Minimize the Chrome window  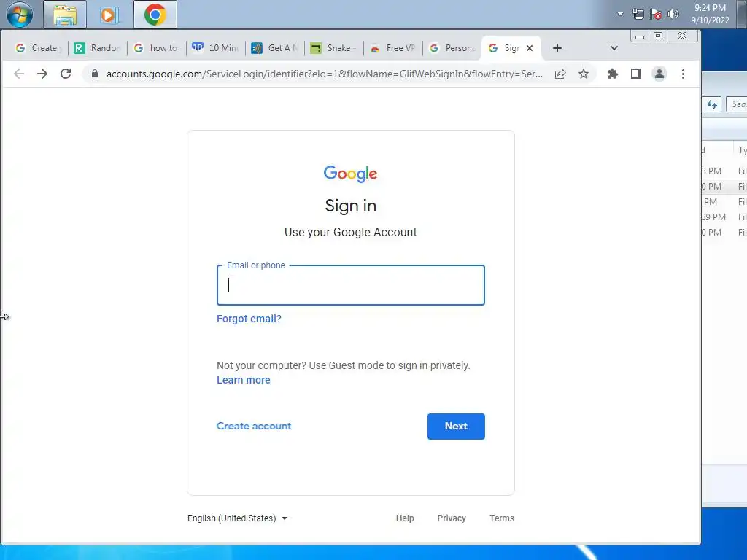click(640, 36)
